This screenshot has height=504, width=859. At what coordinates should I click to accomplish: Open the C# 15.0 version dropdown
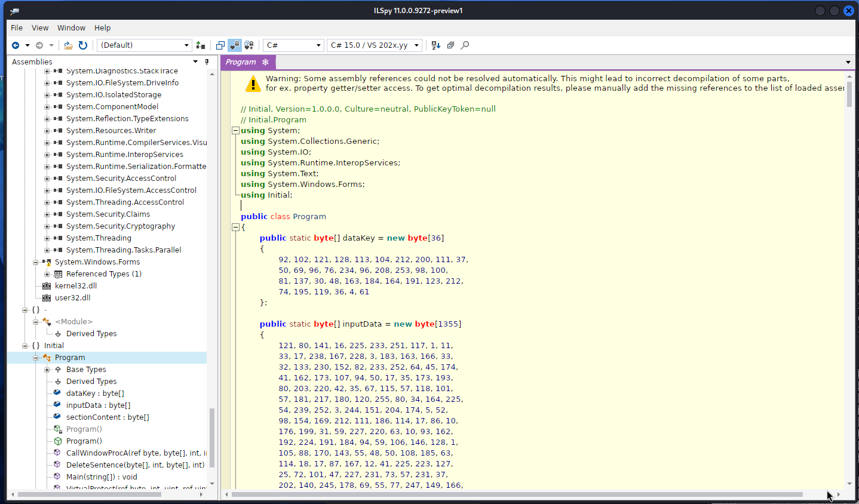click(375, 45)
